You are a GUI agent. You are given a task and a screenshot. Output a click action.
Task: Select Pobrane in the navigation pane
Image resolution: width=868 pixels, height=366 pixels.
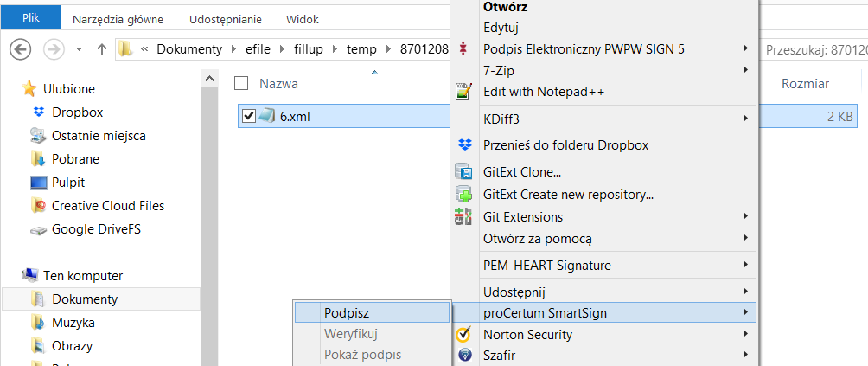[75, 159]
